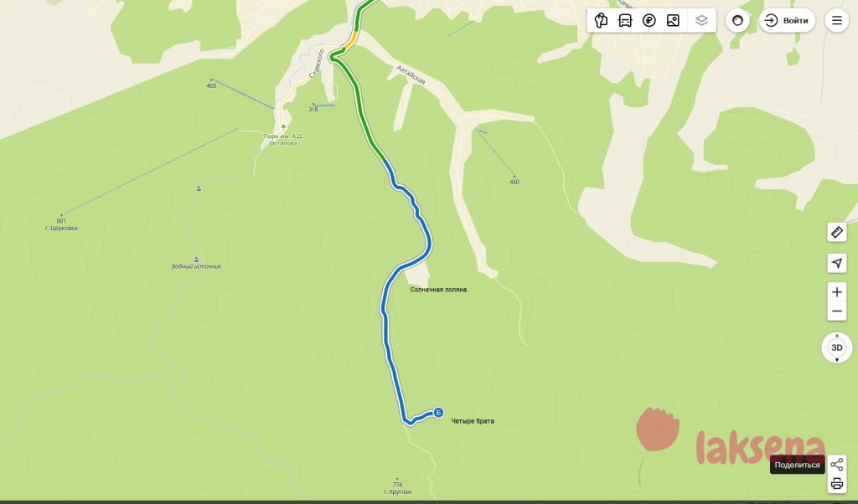This screenshot has height=504, width=858.
Task: Click the Четыре брата place label
Action: (x=473, y=421)
